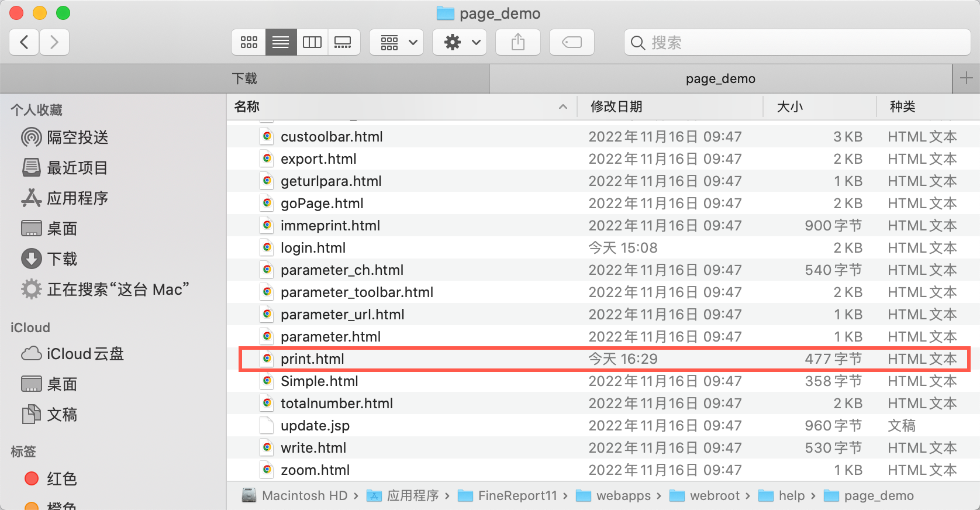980x510 pixels.
Task: Click the blank document icon of update.jsp
Action: click(x=267, y=425)
